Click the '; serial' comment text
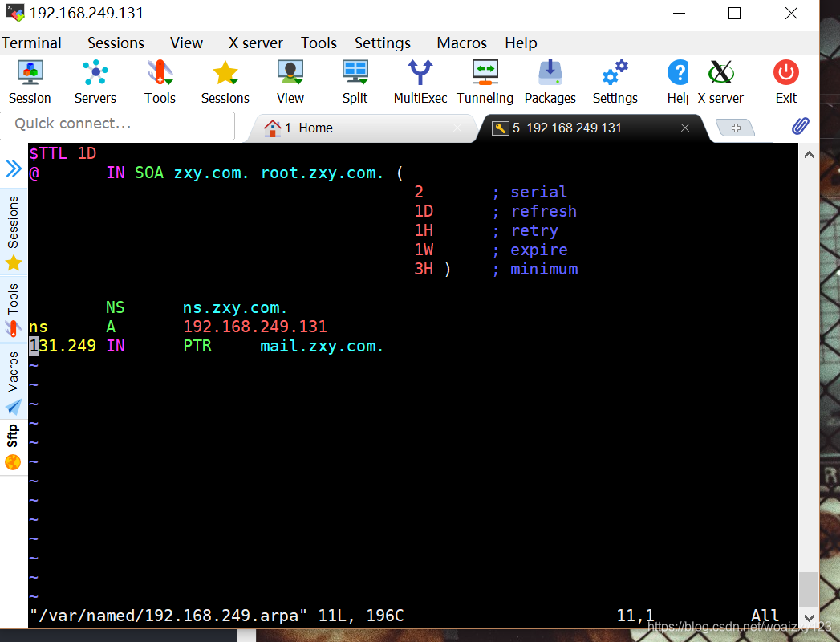The height and width of the screenshot is (642, 840). click(530, 192)
